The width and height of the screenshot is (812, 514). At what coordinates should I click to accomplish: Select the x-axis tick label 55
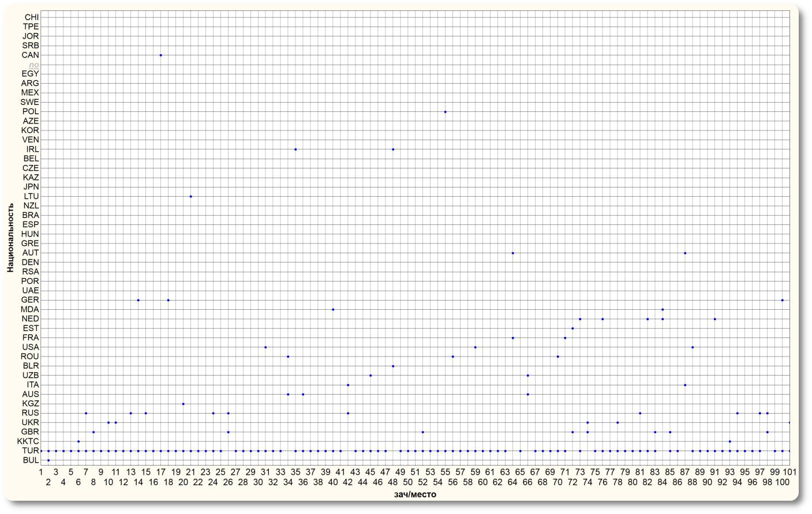coord(445,472)
